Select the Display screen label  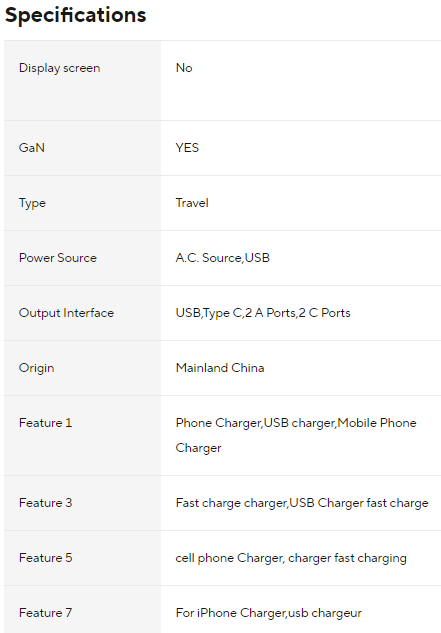(x=59, y=68)
